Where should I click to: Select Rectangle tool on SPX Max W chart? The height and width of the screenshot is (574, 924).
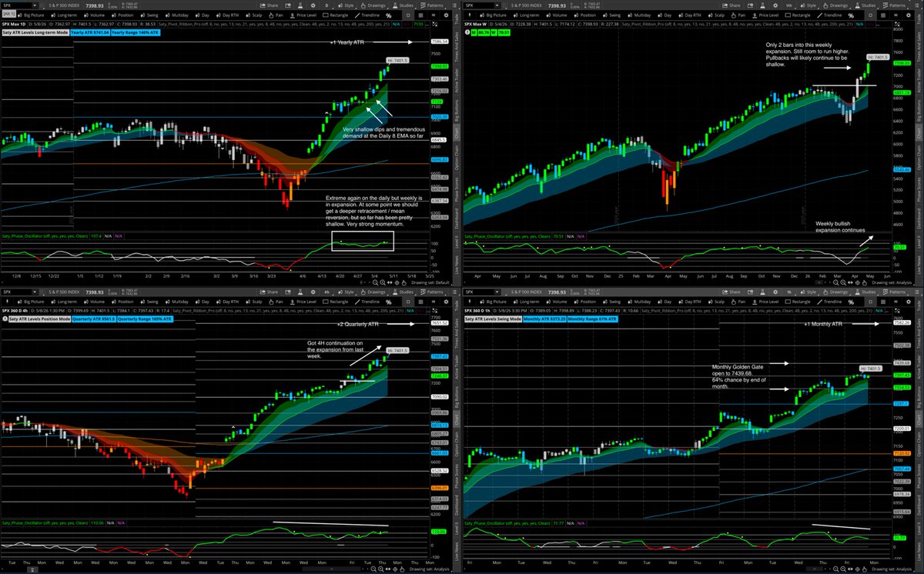pos(798,15)
